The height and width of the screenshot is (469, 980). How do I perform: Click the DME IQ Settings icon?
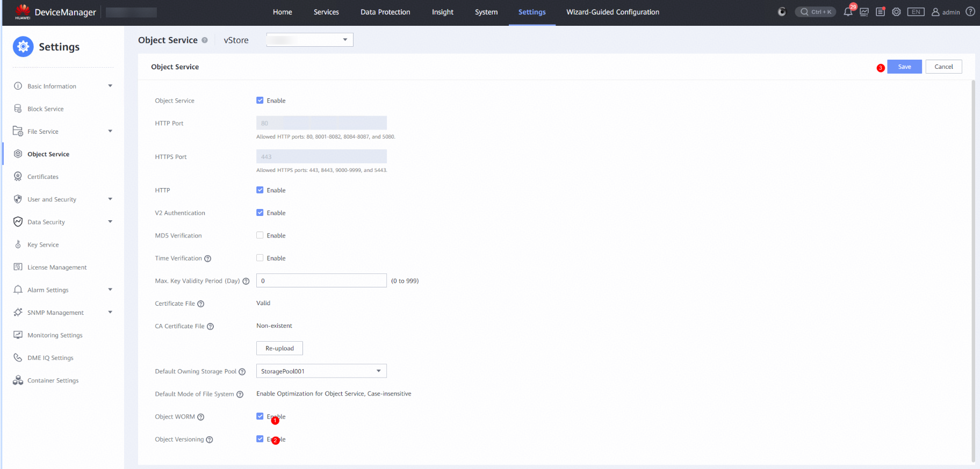click(x=18, y=357)
